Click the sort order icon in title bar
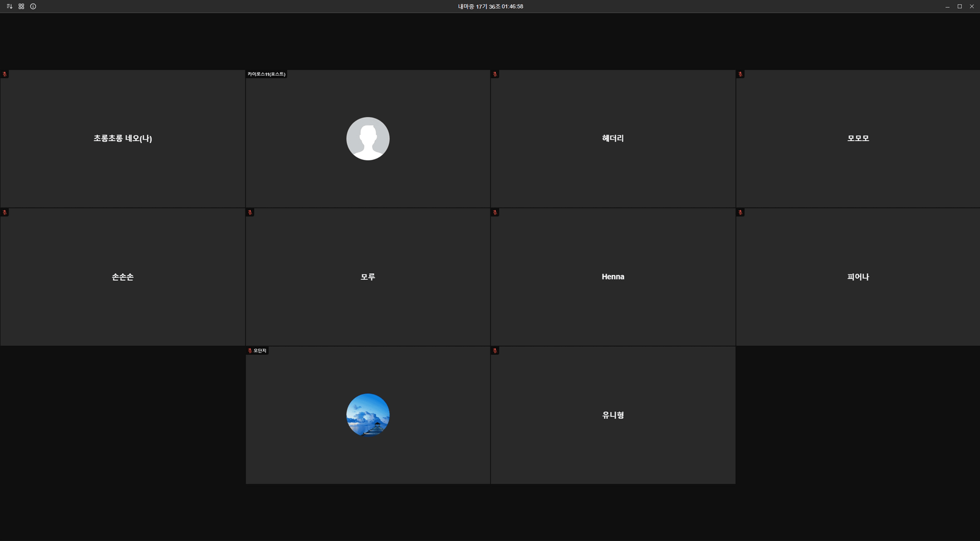 pos(9,6)
